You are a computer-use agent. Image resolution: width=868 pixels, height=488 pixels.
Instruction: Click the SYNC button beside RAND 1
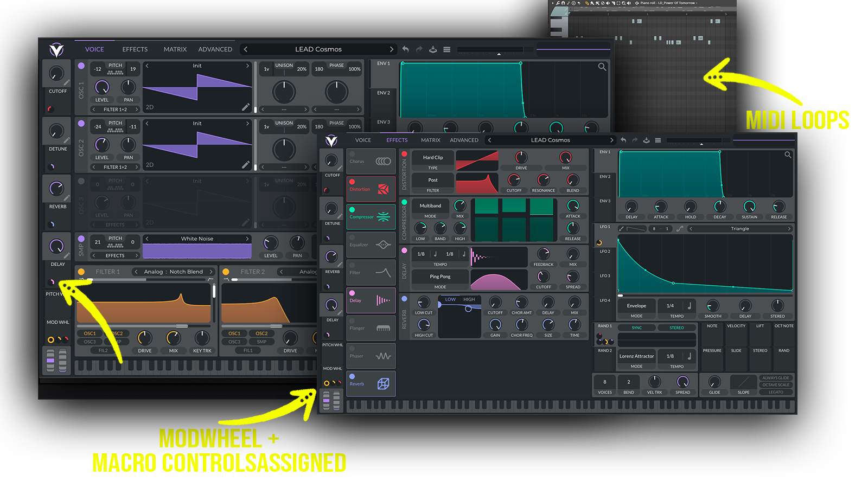tap(637, 328)
